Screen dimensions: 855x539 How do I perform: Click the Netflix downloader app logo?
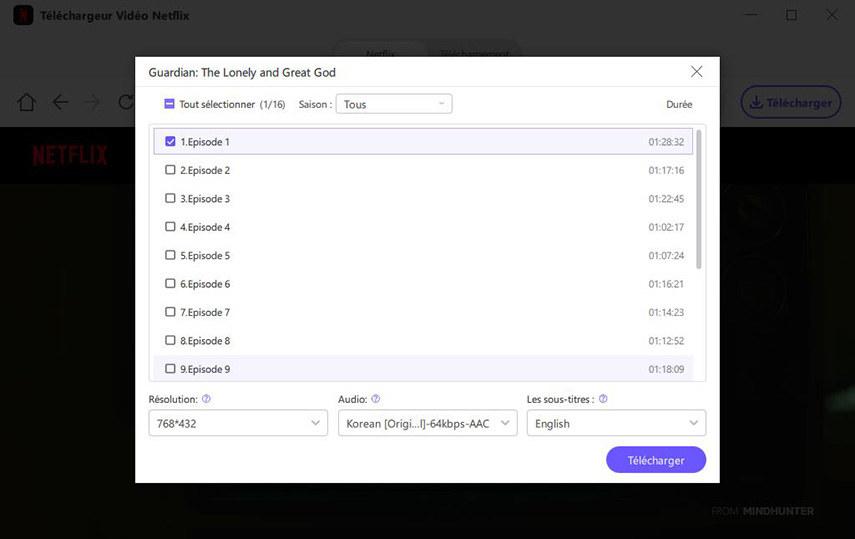click(x=23, y=15)
